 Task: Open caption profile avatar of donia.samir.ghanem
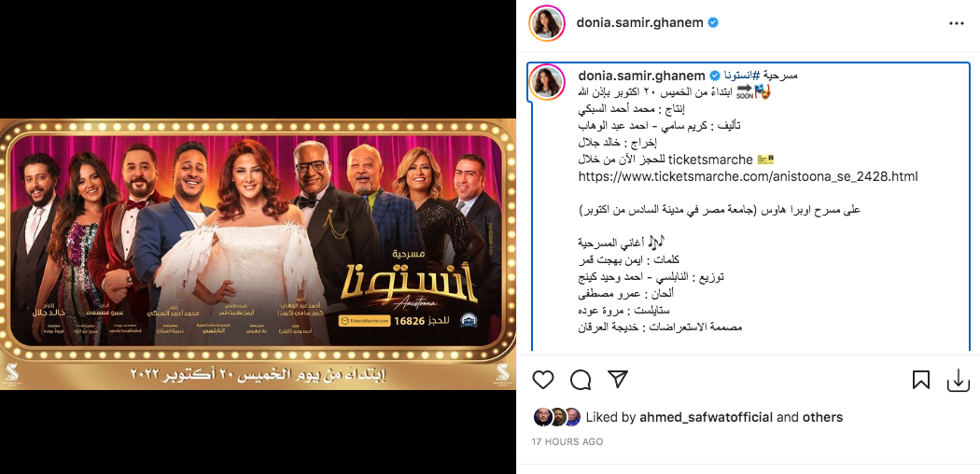click(548, 81)
